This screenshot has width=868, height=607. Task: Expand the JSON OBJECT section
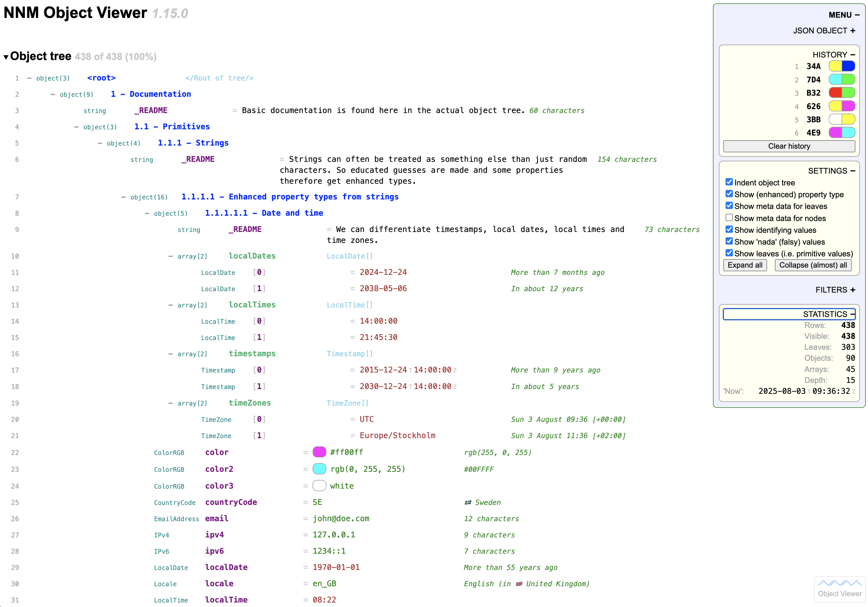pos(824,31)
